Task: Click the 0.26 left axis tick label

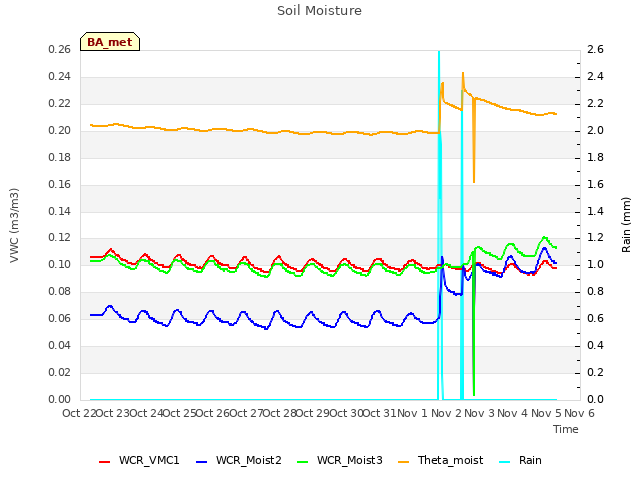Action: click(60, 49)
